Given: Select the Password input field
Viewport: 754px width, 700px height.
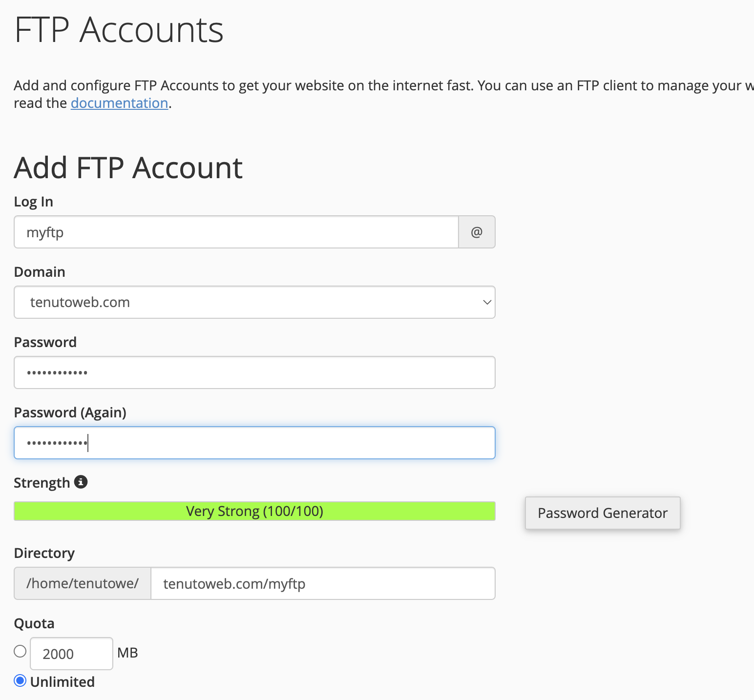Looking at the screenshot, I should tap(254, 372).
